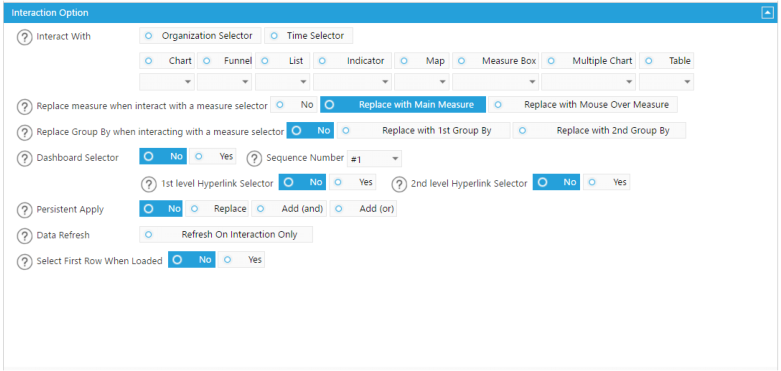781x371 pixels.
Task: Open the dropdown under Map
Action: click(x=422, y=82)
